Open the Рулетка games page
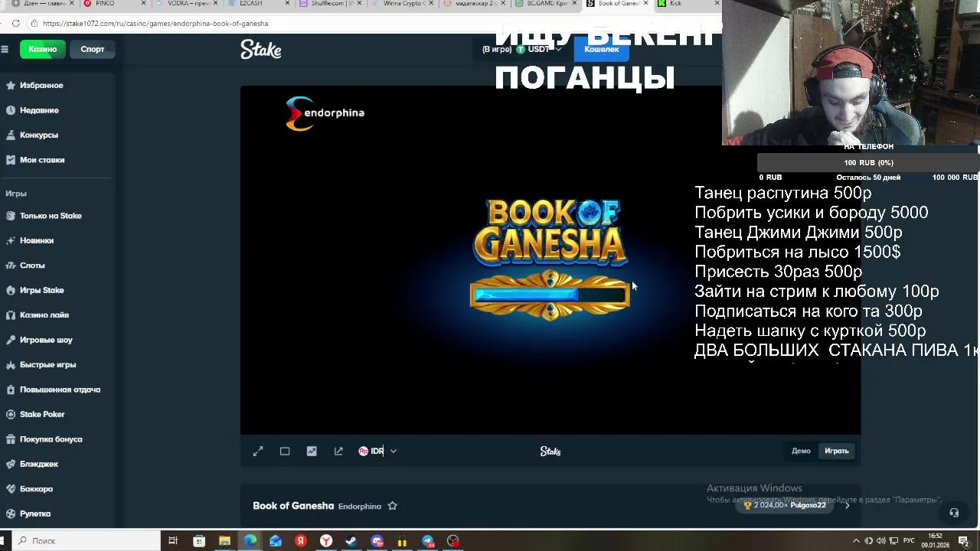 [35, 514]
